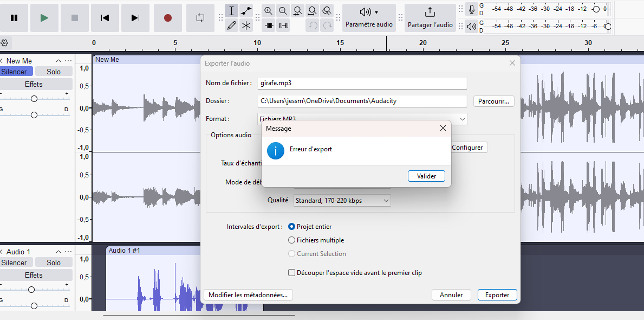The image size is (644, 320).
Task: Open the Partager l'audio share button
Action: pos(430,18)
